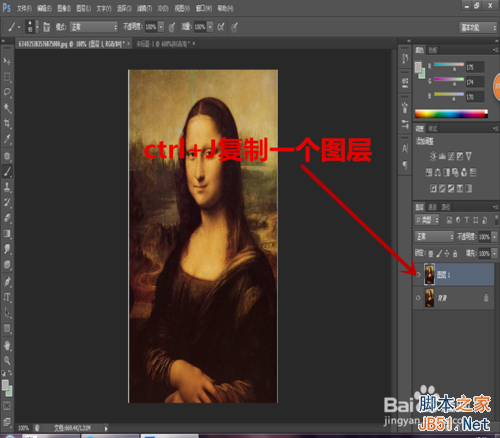
Task: Hide the 图层 1 layer visibility eye
Action: coord(418,274)
